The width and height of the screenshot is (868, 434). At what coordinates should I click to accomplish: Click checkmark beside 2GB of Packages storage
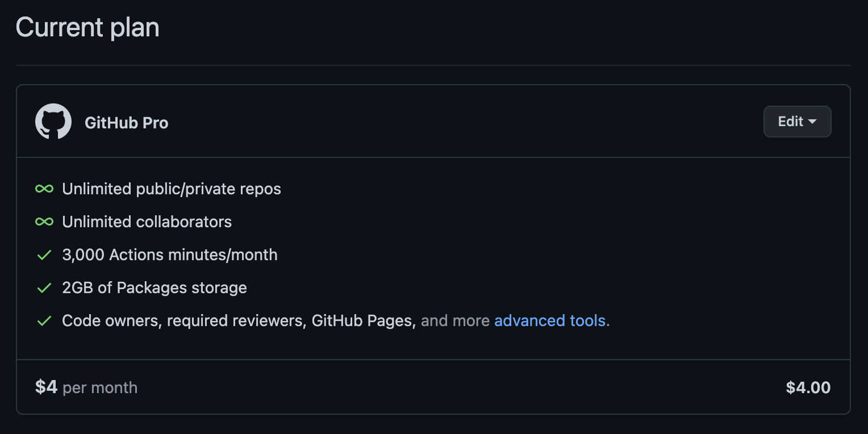(x=44, y=288)
